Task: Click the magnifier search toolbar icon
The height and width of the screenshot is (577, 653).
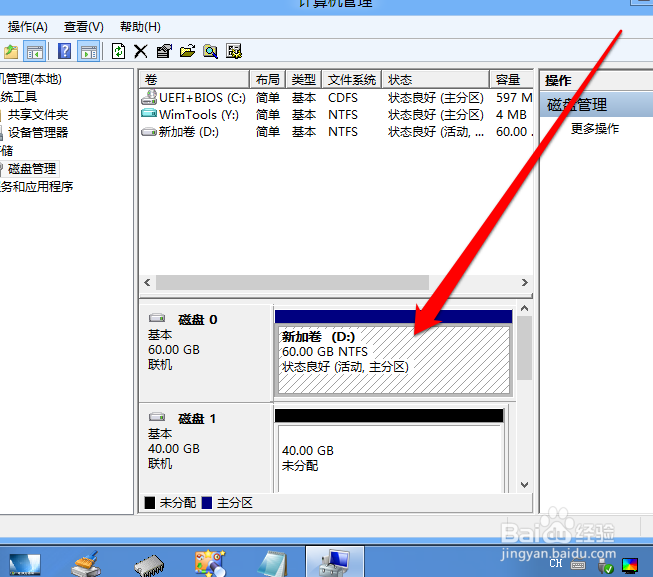Action: pos(210,52)
